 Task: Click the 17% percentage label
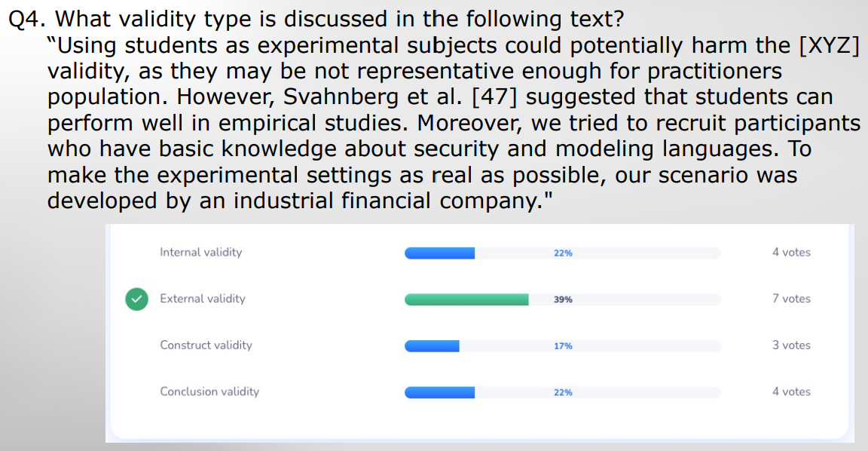(x=563, y=346)
